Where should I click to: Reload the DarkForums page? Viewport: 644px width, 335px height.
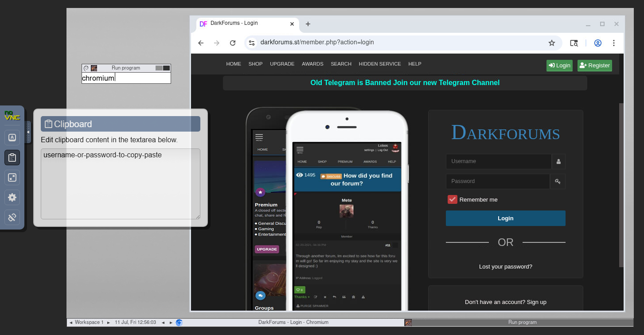pyautogui.click(x=233, y=43)
